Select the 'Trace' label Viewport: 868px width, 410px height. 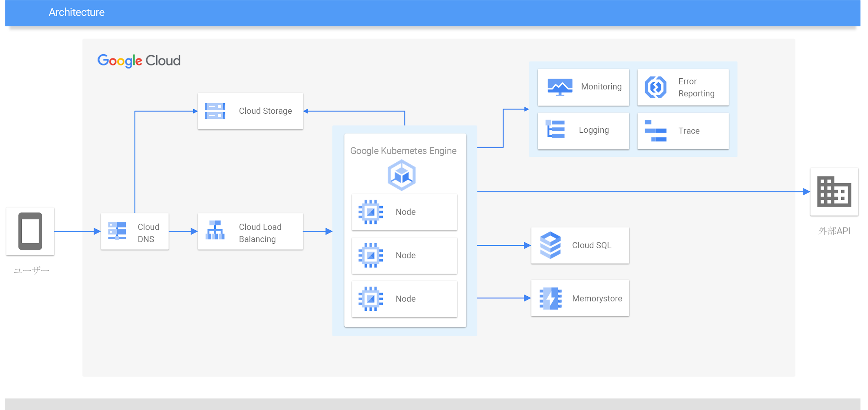click(689, 131)
